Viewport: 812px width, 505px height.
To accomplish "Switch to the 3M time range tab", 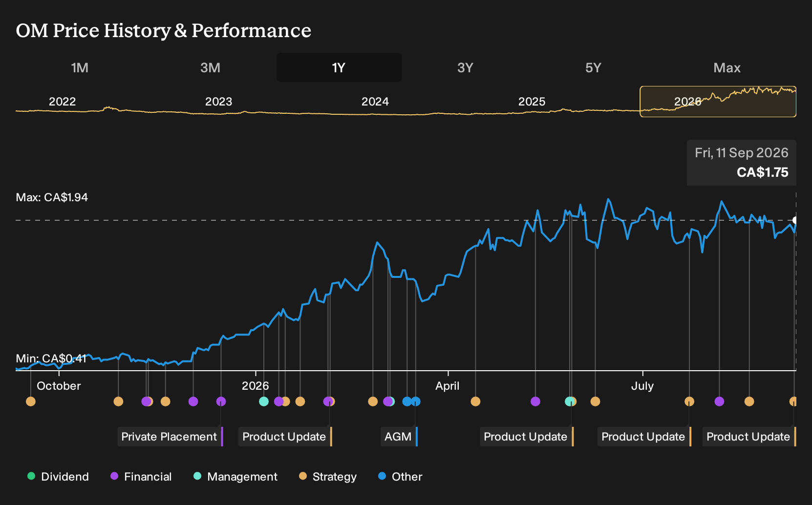I will (210, 67).
